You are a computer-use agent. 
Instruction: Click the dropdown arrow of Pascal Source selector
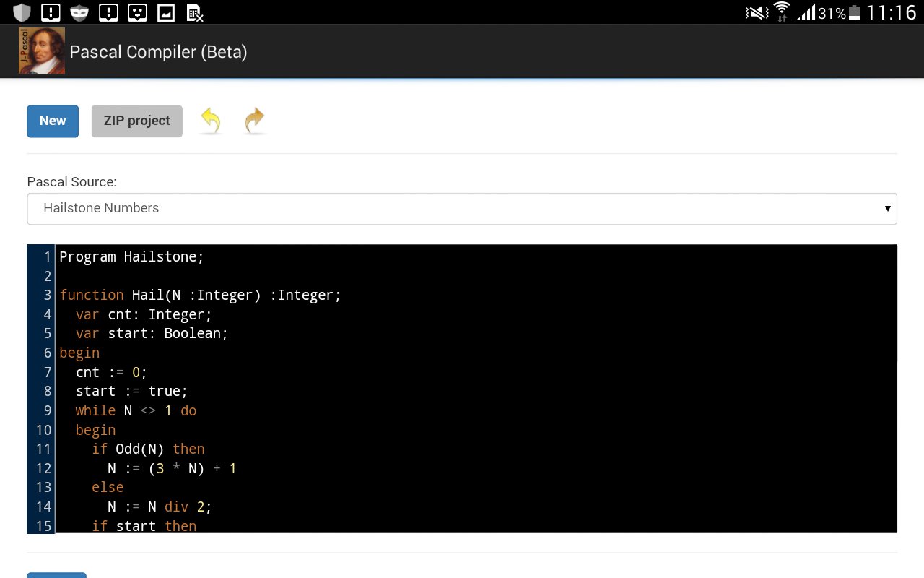888,208
